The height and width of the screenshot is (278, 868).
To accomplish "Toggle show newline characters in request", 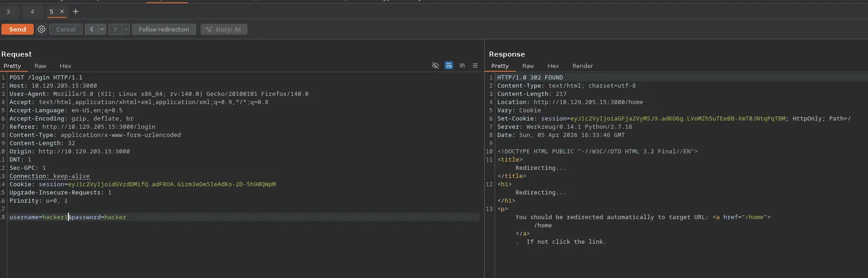I will tap(462, 66).
